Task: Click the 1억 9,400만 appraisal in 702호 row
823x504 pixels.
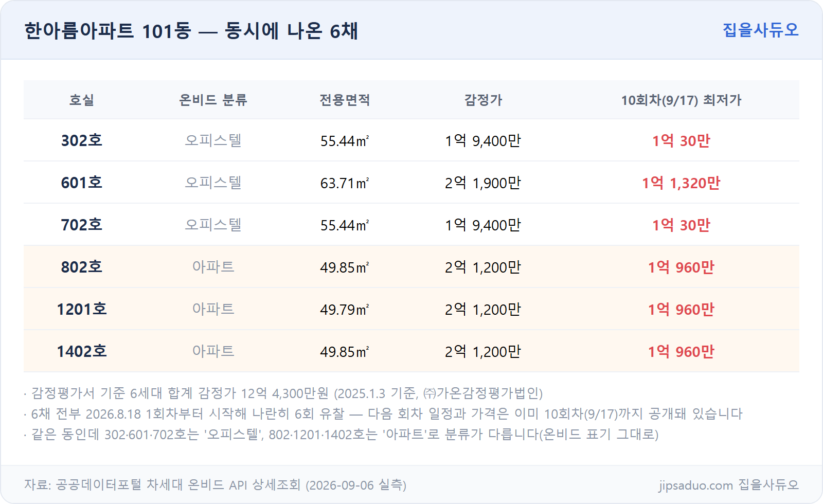Action: [483, 225]
